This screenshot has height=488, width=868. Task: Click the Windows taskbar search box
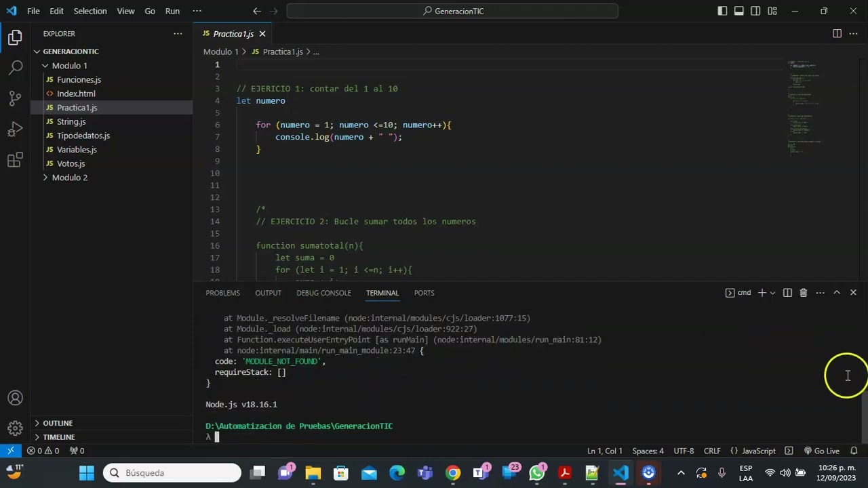pos(172,472)
